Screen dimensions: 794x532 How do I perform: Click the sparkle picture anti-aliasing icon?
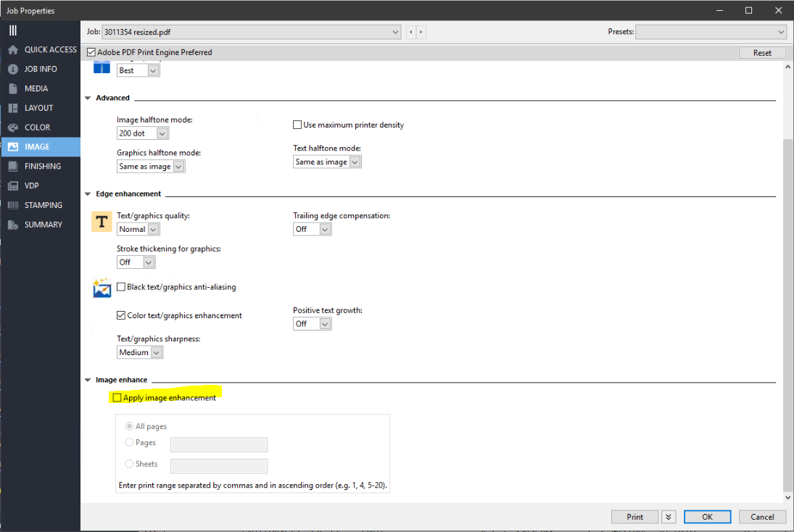click(x=102, y=288)
